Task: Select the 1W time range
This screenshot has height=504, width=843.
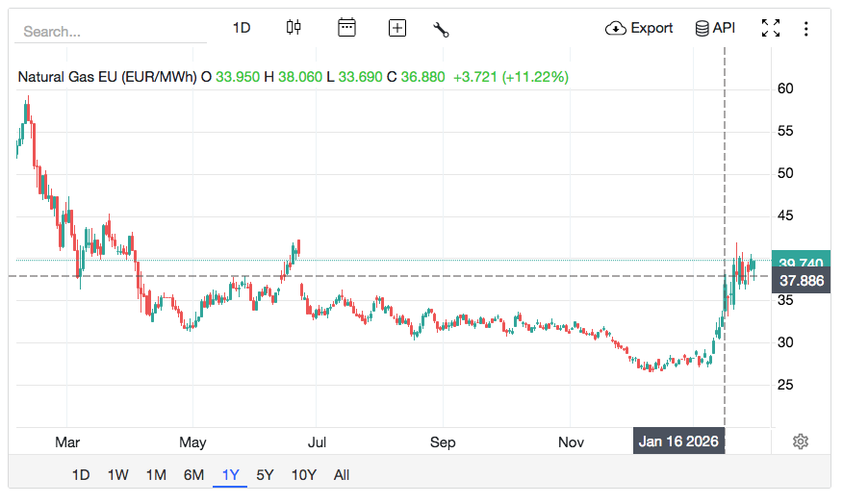Action: pos(117,474)
